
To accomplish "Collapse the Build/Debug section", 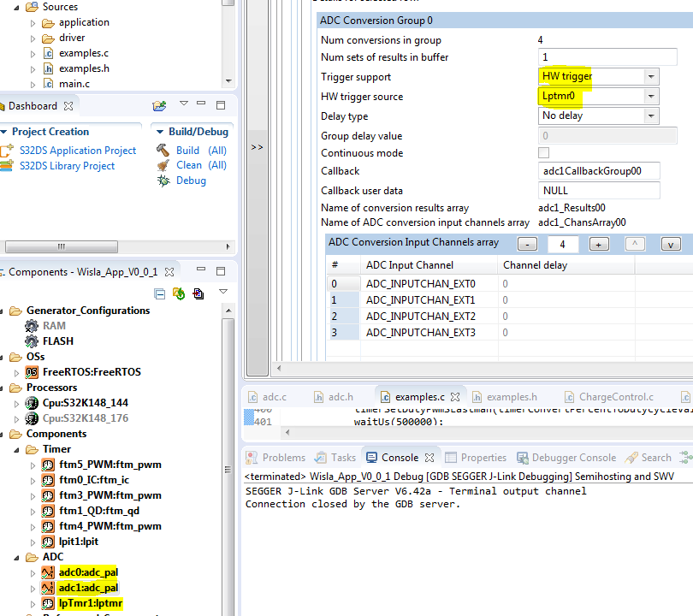I will pyautogui.click(x=160, y=132).
